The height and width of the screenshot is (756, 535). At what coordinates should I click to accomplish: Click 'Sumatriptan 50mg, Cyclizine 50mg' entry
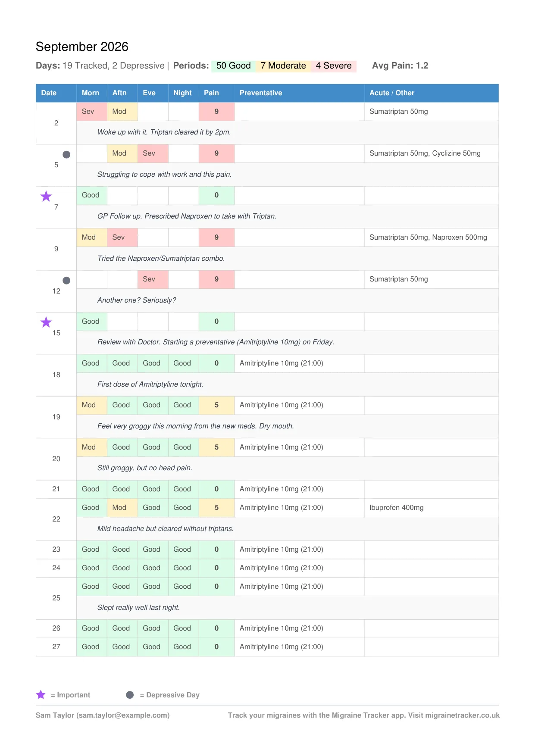pyautogui.click(x=425, y=153)
